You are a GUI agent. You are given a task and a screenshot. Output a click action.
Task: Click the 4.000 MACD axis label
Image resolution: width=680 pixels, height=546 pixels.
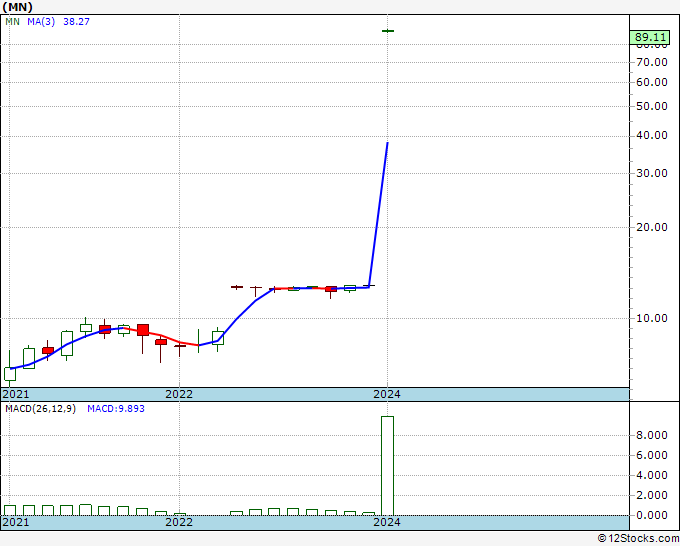pos(651,475)
